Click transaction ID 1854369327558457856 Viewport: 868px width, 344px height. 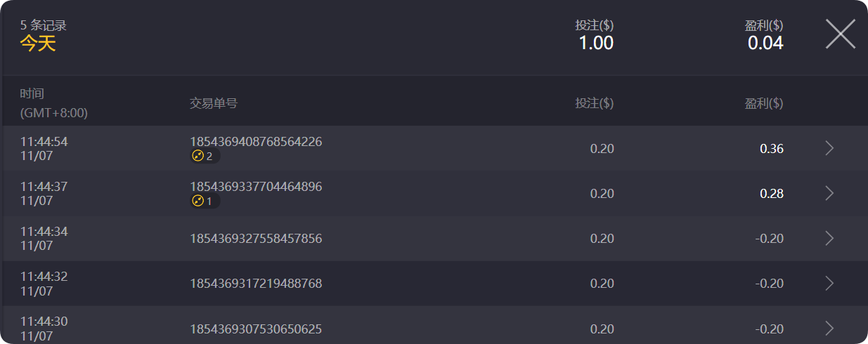tap(256, 239)
